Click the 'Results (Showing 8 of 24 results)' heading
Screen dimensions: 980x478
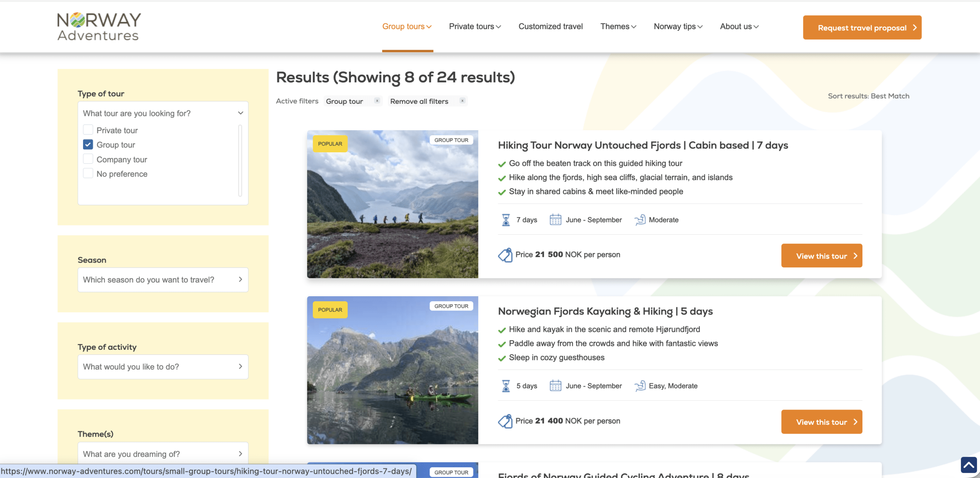(395, 78)
